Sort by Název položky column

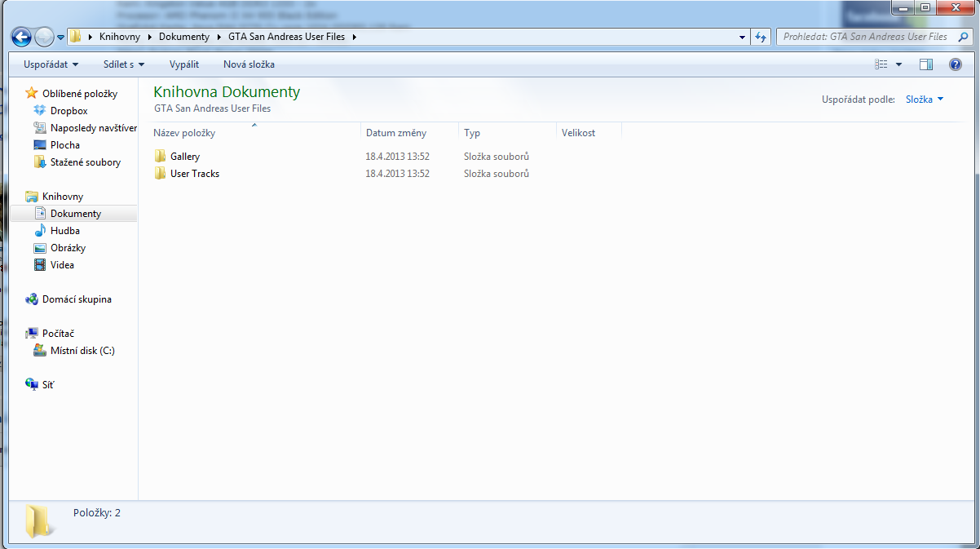255,132
